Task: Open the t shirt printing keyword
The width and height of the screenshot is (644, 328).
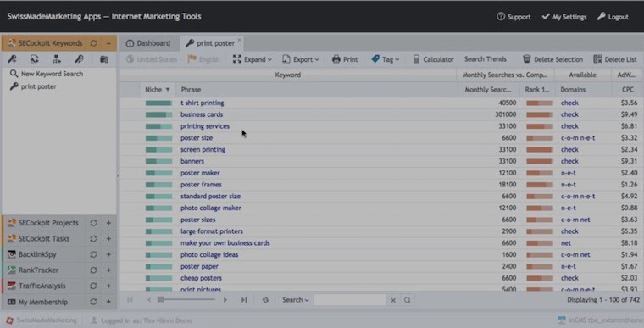Action: pos(202,103)
